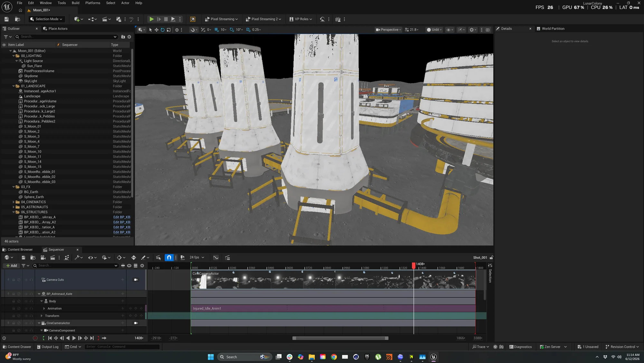The width and height of the screenshot is (644, 363).
Task: Click the Sequencer record button
Action: 35,338
